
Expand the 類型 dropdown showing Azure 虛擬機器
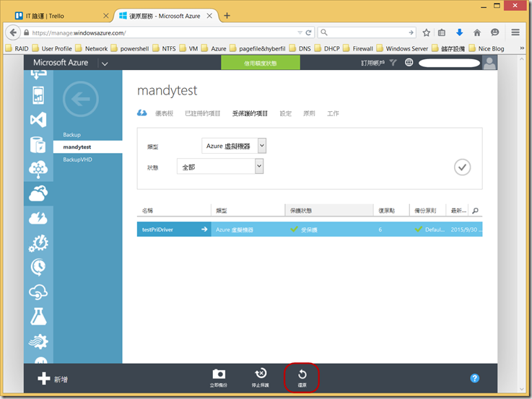[x=234, y=146]
